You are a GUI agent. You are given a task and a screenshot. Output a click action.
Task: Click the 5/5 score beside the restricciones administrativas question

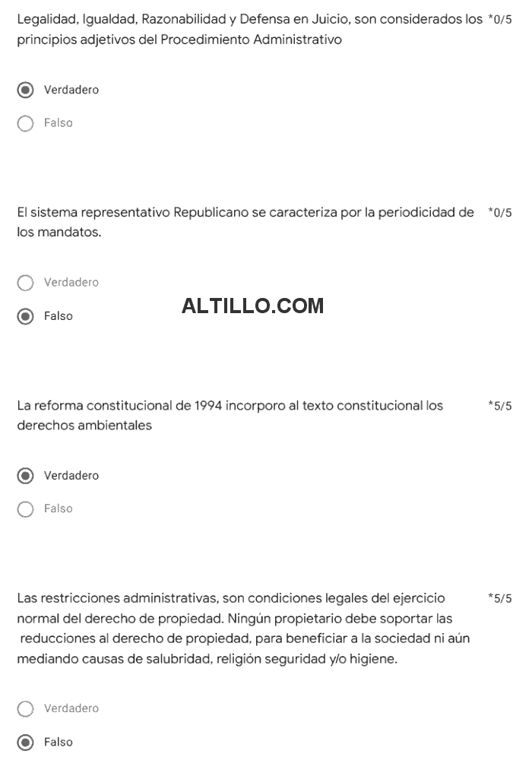tap(500, 599)
